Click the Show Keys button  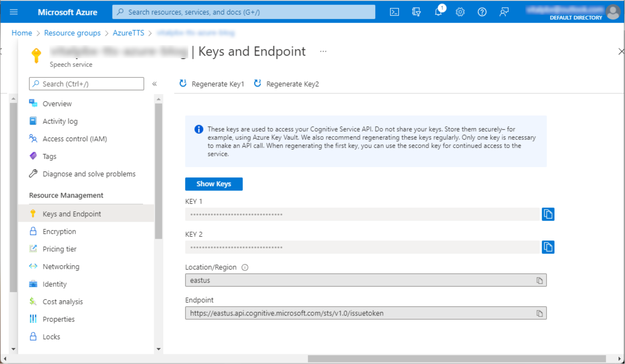[x=214, y=184]
